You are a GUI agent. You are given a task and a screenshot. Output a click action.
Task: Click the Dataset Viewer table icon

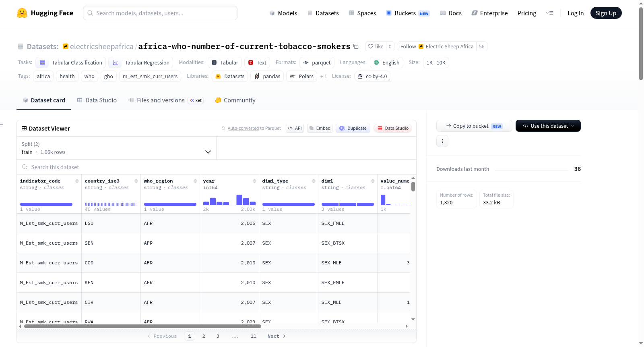pos(24,128)
